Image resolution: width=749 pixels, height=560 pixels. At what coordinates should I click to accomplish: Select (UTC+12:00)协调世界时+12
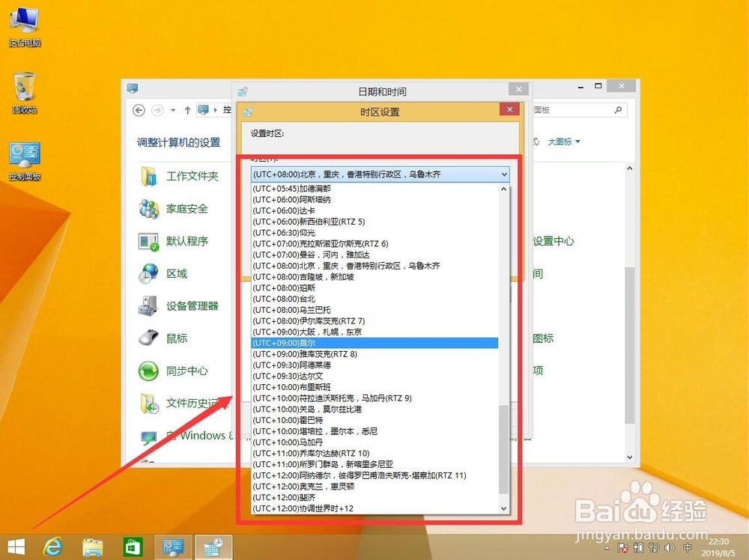(x=374, y=508)
